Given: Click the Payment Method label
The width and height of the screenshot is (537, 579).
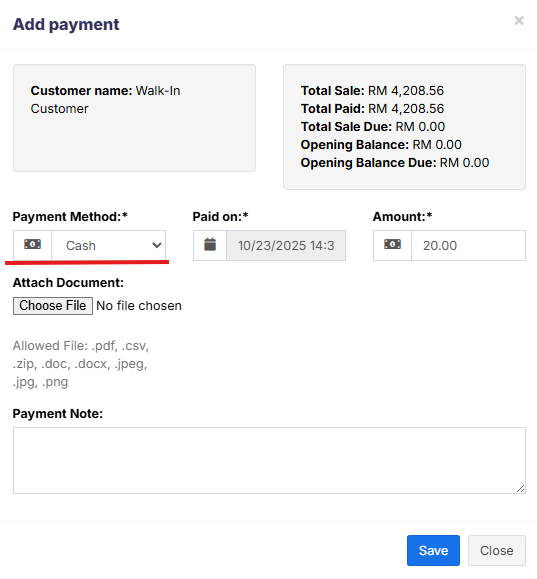Looking at the screenshot, I should (x=70, y=217).
